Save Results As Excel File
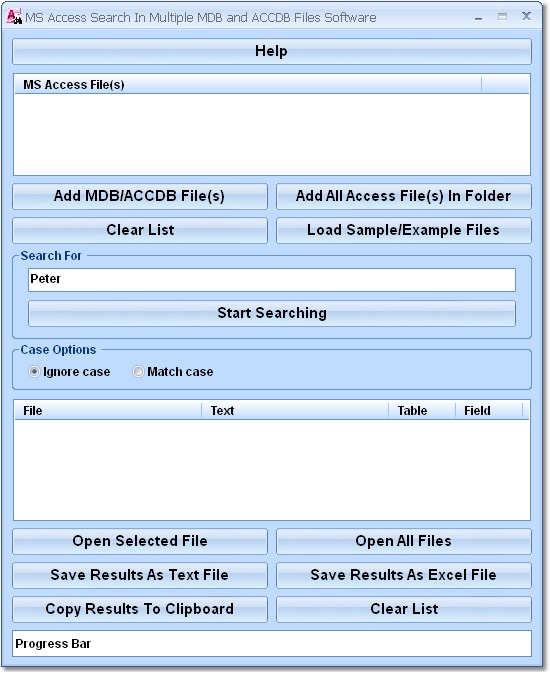The width and height of the screenshot is (550, 674). (403, 575)
